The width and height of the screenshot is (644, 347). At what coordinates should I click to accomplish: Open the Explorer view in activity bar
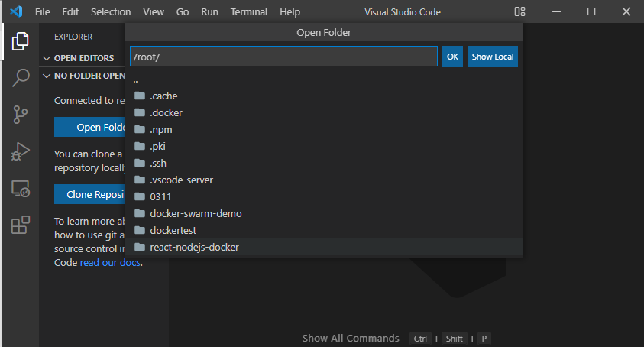pos(20,41)
